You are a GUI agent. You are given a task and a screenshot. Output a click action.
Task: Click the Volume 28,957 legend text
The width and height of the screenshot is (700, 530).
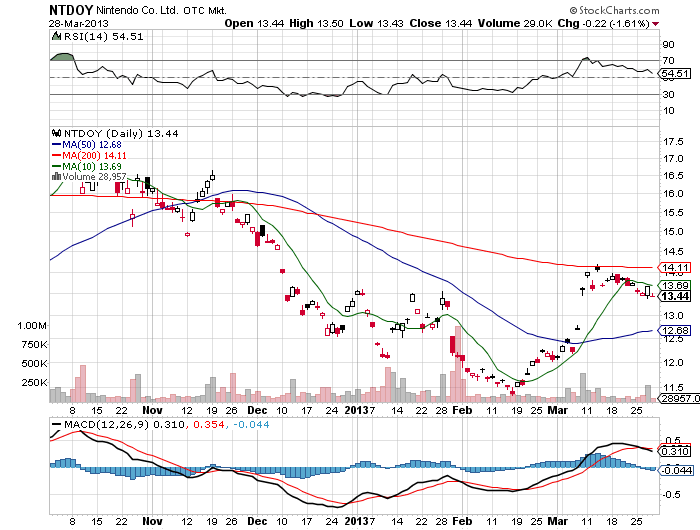click(94, 177)
